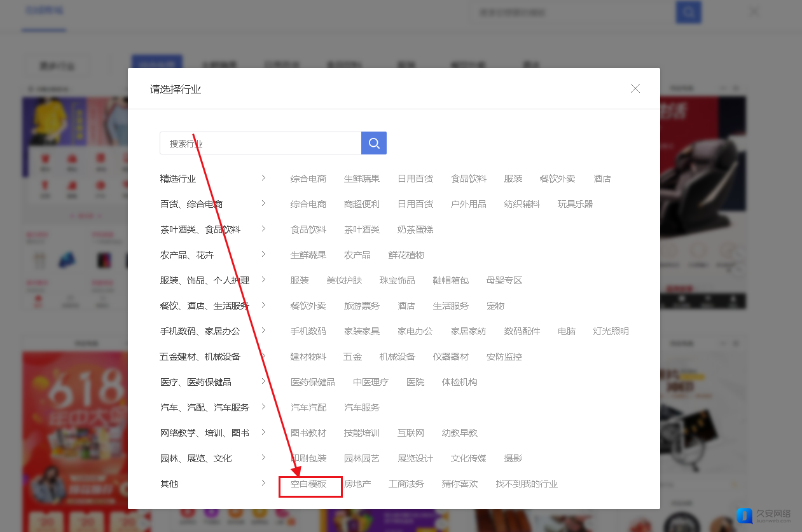The image size is (802, 532).
Task: Expand the 其他 category chevron
Action: [x=263, y=483]
